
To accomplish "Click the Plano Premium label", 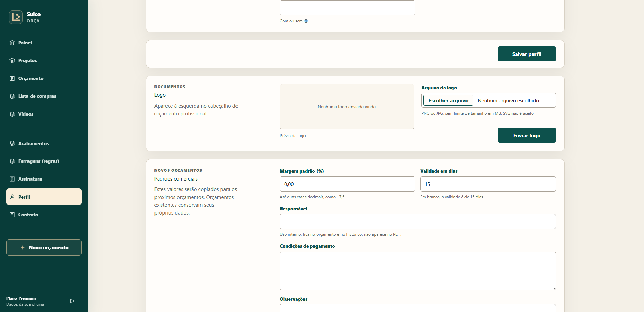I will tap(21, 298).
